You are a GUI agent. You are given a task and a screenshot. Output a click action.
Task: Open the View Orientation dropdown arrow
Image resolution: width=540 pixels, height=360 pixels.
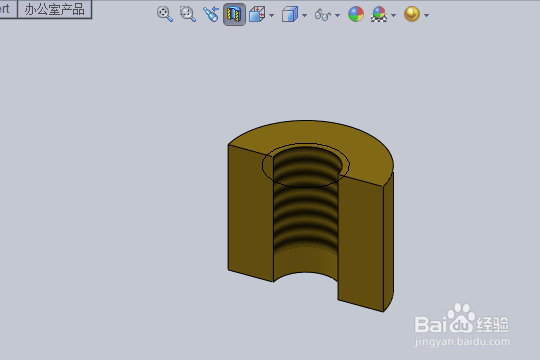(271, 15)
